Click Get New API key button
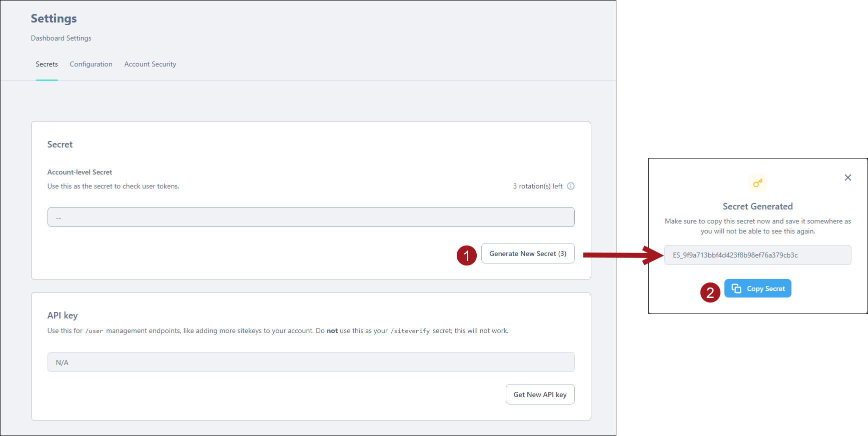The height and width of the screenshot is (436, 868). point(540,394)
